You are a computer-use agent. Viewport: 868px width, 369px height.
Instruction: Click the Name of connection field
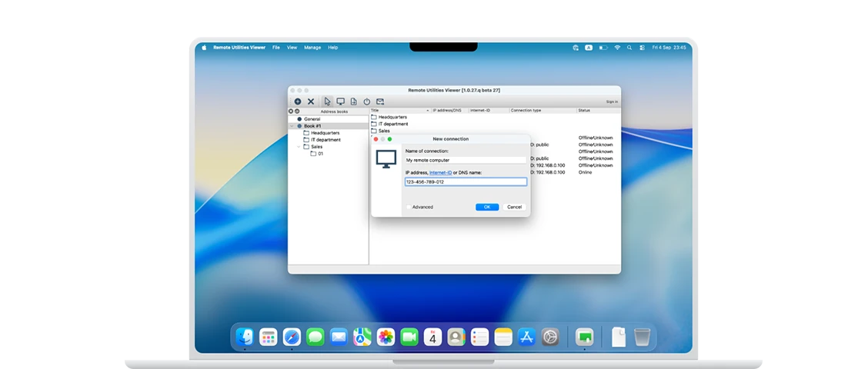coord(466,160)
